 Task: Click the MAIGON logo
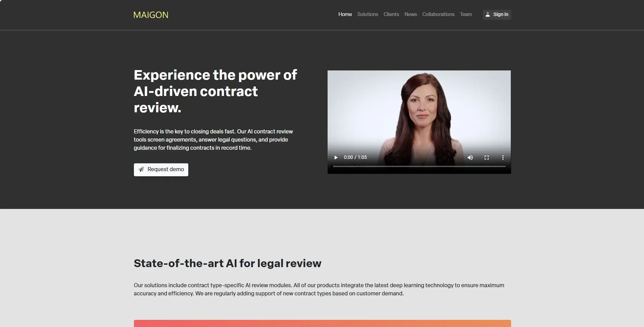click(x=151, y=15)
